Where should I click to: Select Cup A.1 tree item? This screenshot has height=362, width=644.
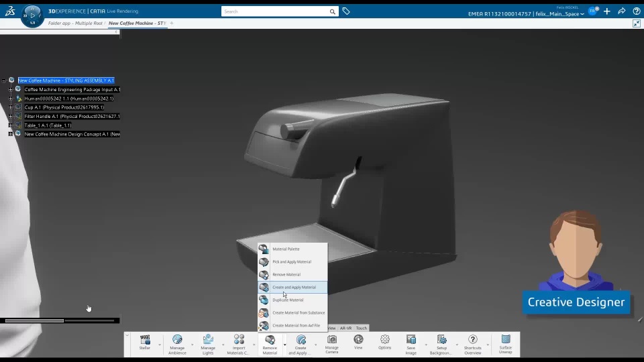(64, 107)
